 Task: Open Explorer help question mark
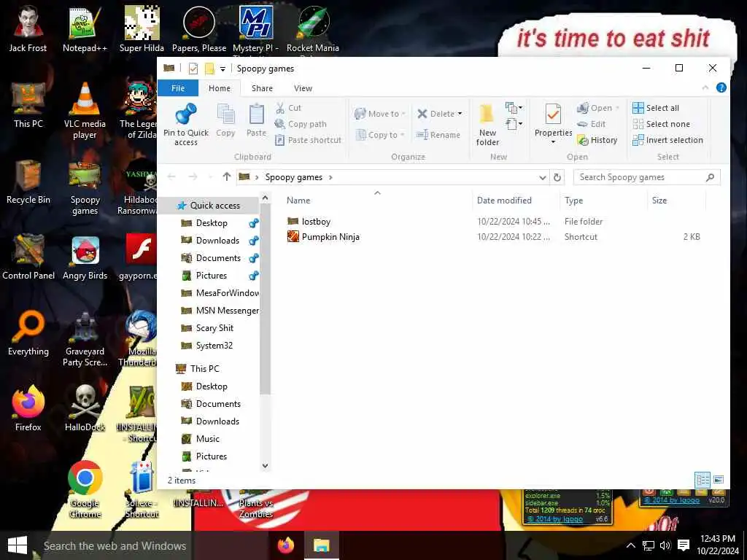coord(721,87)
